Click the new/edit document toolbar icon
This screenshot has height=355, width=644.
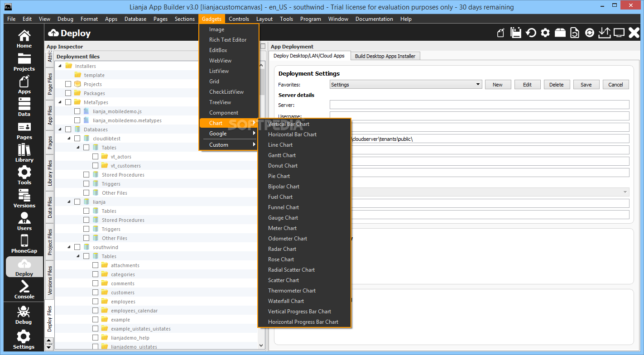pos(501,33)
